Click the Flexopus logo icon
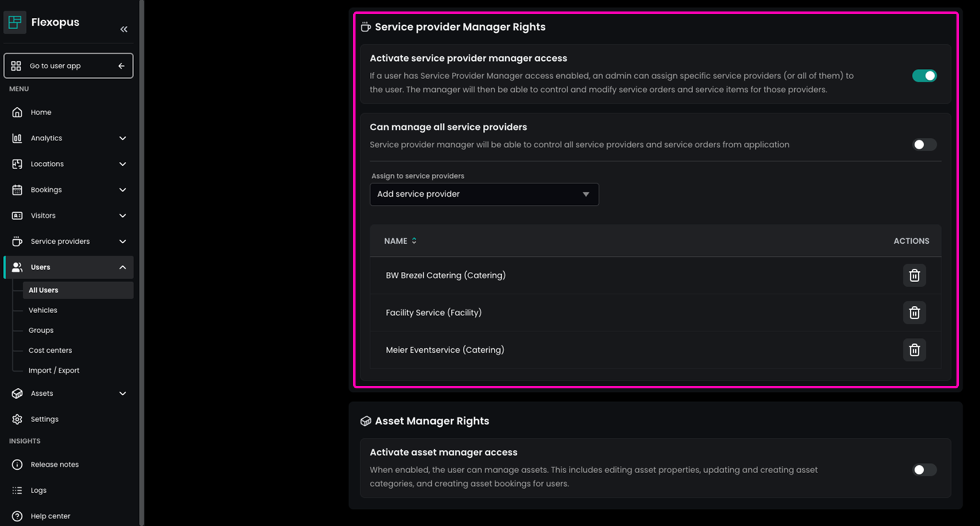 [x=15, y=22]
